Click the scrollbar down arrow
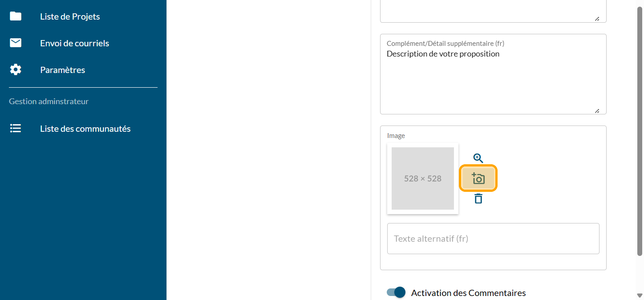 tap(640, 296)
